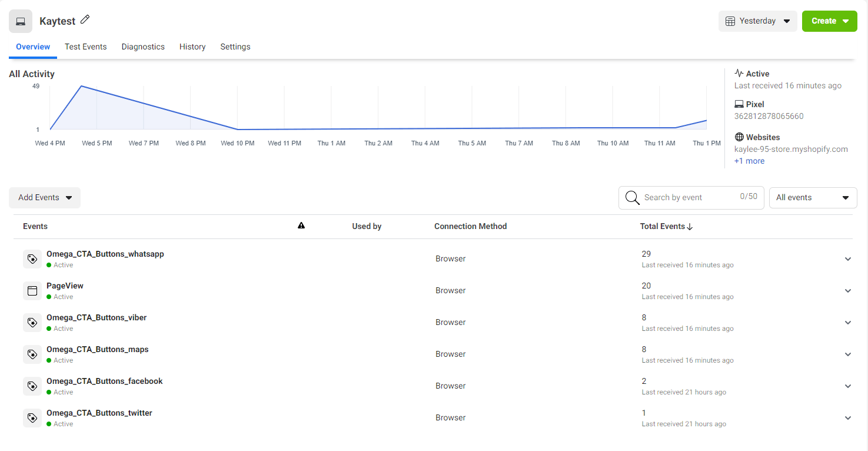Click the Omega_CTA_Buttons_viber tag icon

tap(32, 323)
